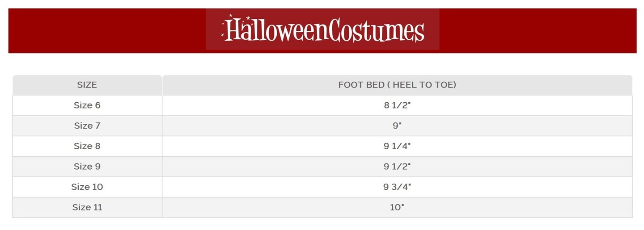Select the Size 9 cell
This screenshot has height=230, width=644.
pyautogui.click(x=87, y=167)
